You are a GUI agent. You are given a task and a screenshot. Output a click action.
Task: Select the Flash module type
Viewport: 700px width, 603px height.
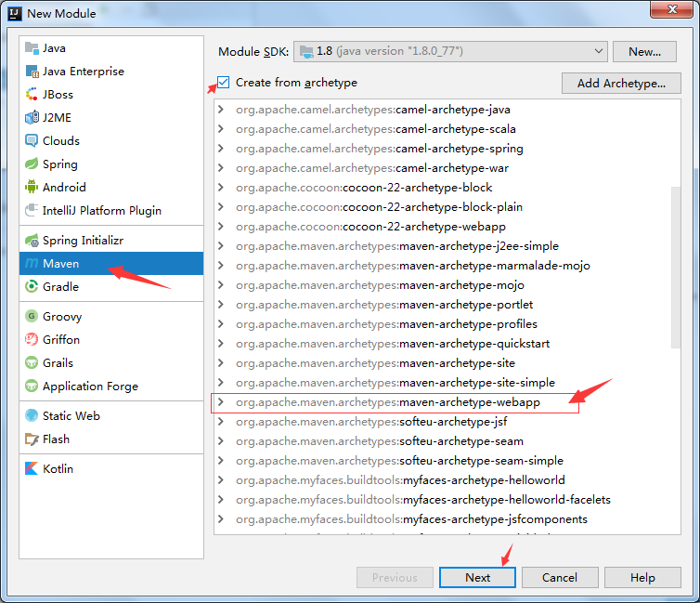pos(111,439)
